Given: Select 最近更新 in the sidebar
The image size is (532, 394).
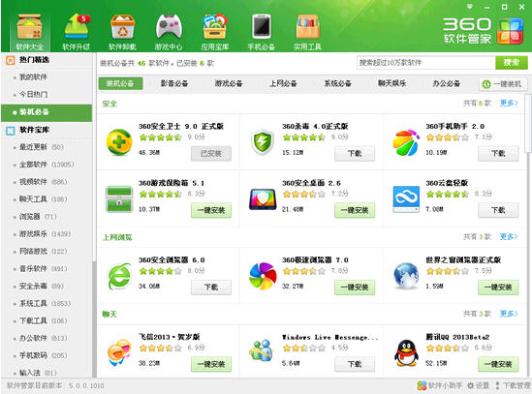Looking at the screenshot, I should click(42, 147).
